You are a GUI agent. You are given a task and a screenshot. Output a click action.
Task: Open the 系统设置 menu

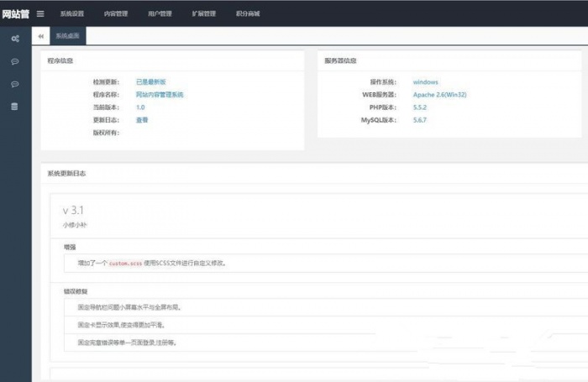pyautogui.click(x=72, y=13)
